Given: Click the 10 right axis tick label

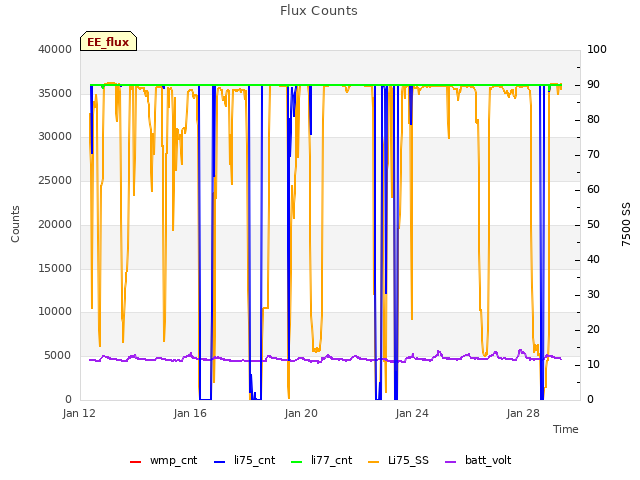Looking at the screenshot, I should [x=593, y=364].
